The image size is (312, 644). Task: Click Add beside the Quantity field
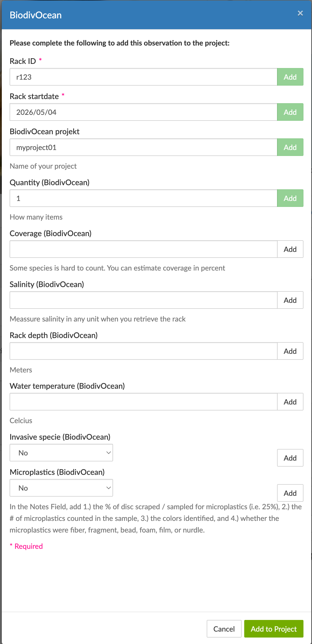click(290, 198)
